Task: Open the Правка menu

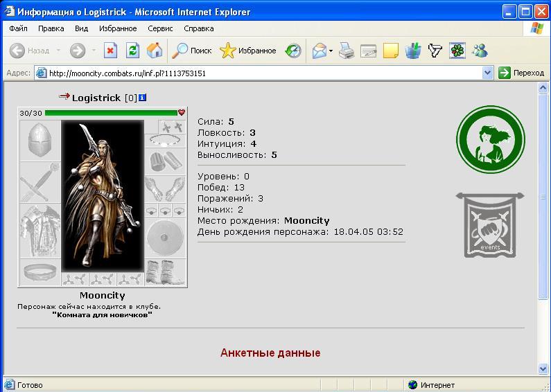Action: 51,28
